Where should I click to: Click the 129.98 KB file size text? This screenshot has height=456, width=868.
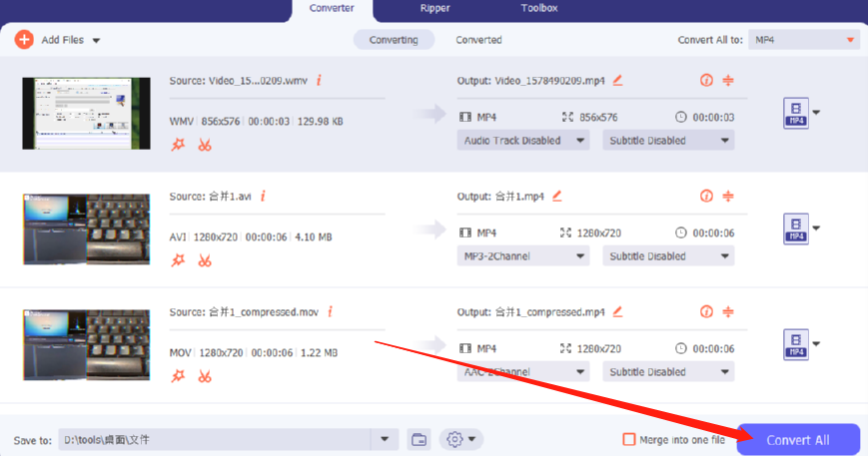point(320,122)
